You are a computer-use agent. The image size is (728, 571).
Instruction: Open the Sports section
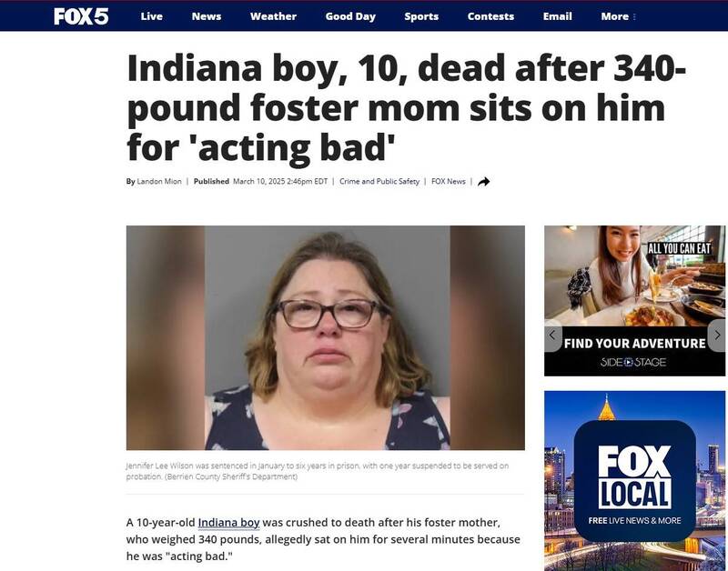[x=421, y=16]
